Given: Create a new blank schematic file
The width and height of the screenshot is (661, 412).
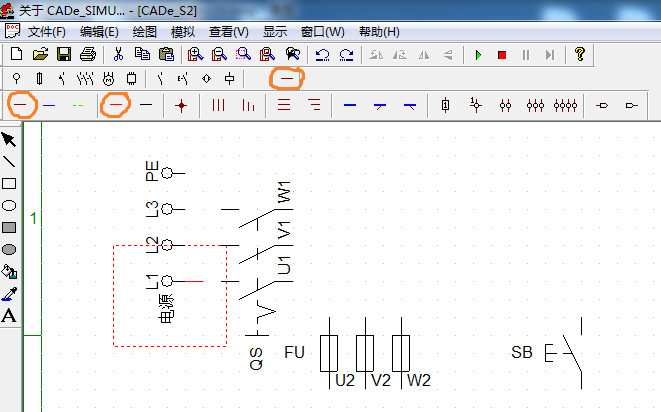Looking at the screenshot, I should pyautogui.click(x=16, y=54).
